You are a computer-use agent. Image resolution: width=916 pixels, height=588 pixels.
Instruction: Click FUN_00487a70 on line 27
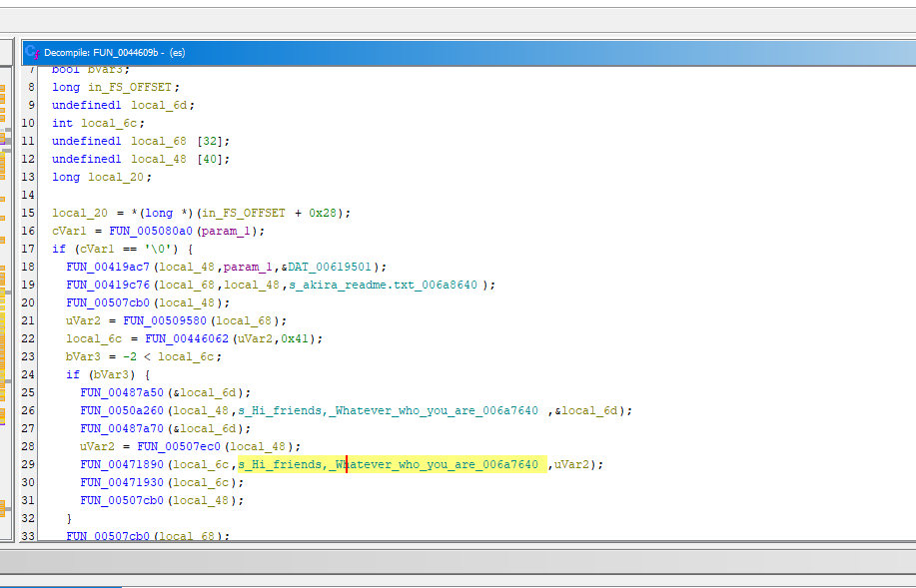(x=122, y=428)
